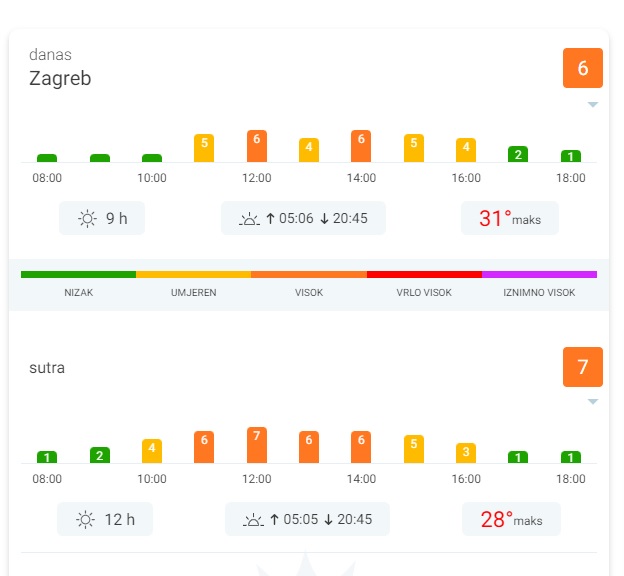This screenshot has width=624, height=576.
Task: Click the danas label
Action: click(x=50, y=54)
